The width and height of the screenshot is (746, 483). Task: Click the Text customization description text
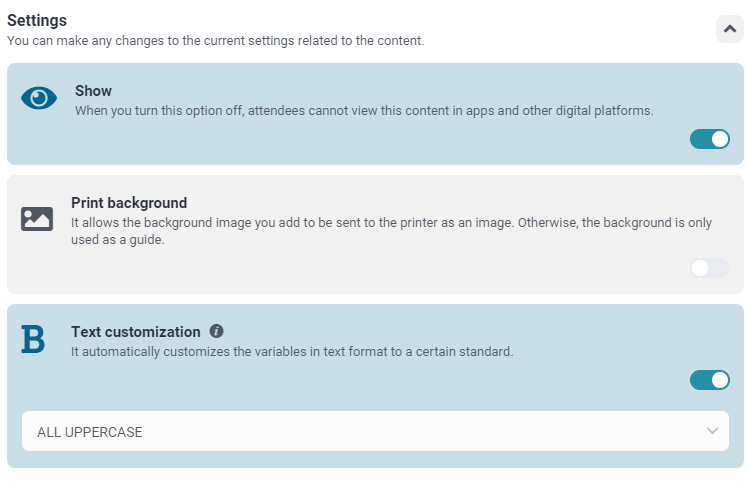click(x=292, y=351)
